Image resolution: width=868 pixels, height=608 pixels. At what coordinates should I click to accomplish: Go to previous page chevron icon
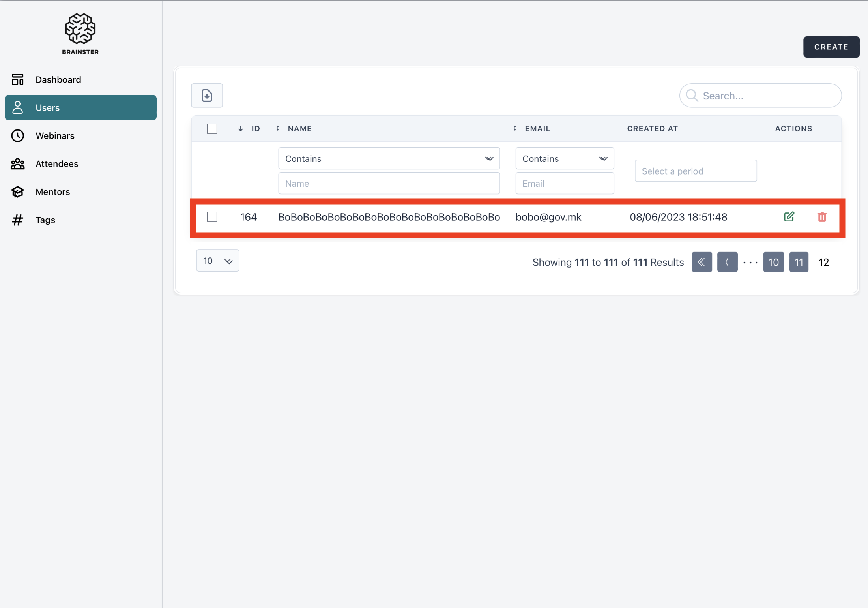(727, 262)
